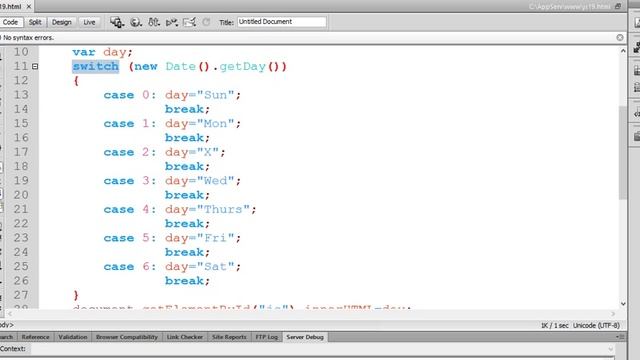This screenshot has height=360, width=640.
Task: Click line number 17 in gutter
Action: coord(21,152)
